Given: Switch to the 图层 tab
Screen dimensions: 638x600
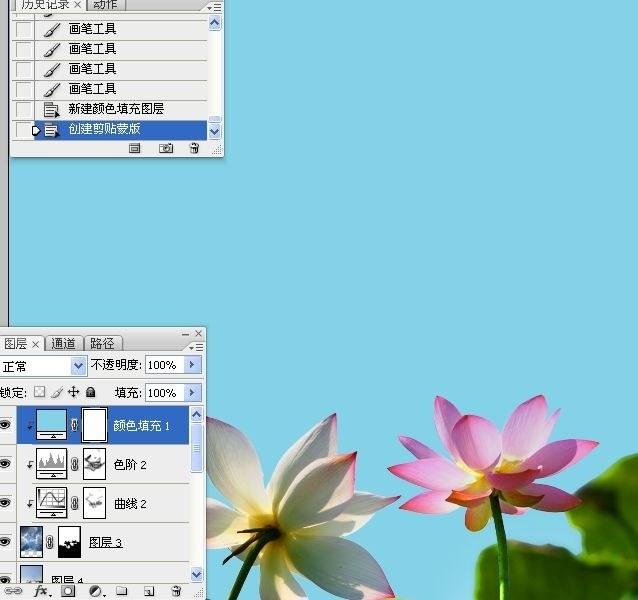Looking at the screenshot, I should (x=15, y=344).
